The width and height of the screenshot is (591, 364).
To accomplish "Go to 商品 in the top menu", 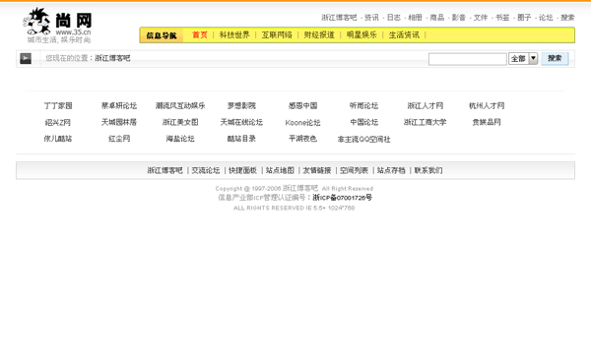I will pos(437,18).
